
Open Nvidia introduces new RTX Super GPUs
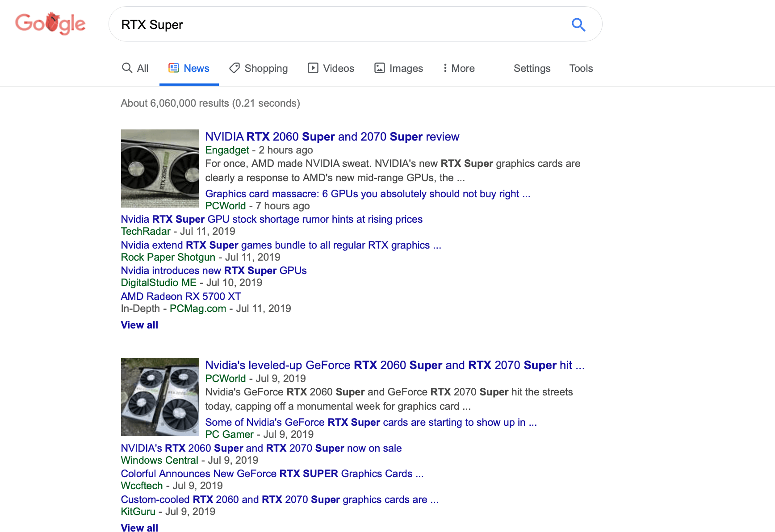(x=214, y=270)
